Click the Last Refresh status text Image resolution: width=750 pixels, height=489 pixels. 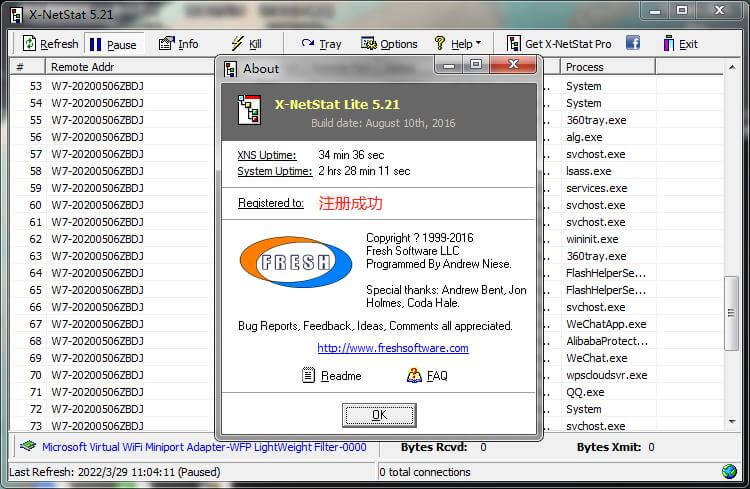coord(115,472)
